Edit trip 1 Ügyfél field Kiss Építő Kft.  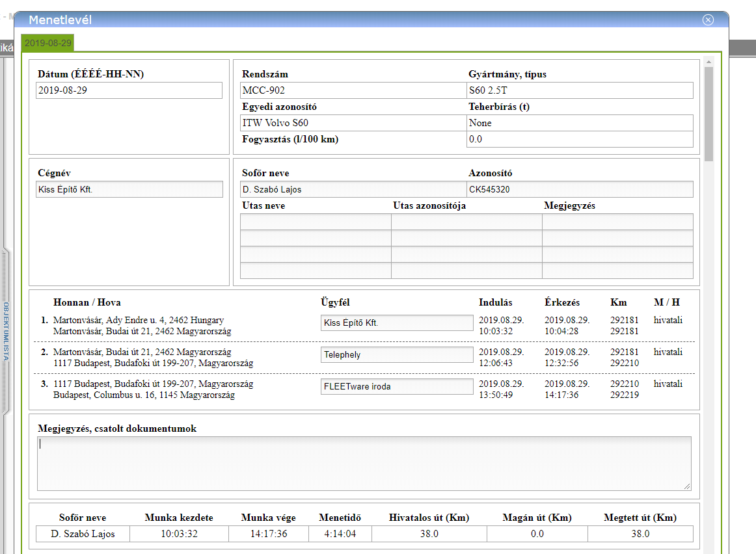(397, 323)
